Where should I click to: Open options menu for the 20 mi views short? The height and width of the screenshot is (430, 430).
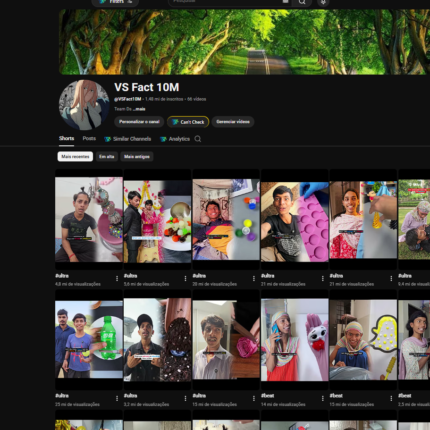click(x=254, y=278)
